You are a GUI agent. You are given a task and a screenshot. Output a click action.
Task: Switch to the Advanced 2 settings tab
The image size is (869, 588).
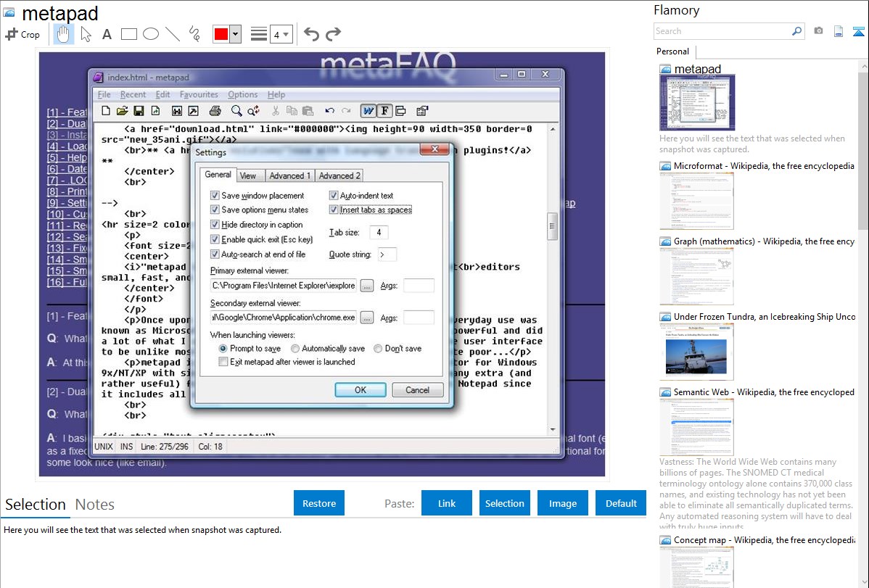click(339, 175)
